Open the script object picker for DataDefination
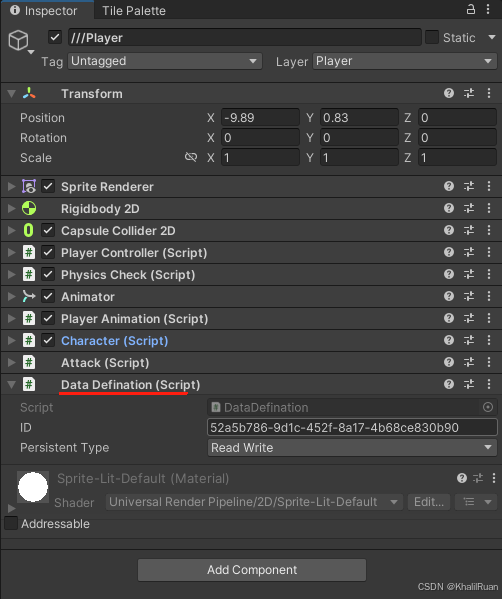The image size is (502, 599). click(488, 407)
